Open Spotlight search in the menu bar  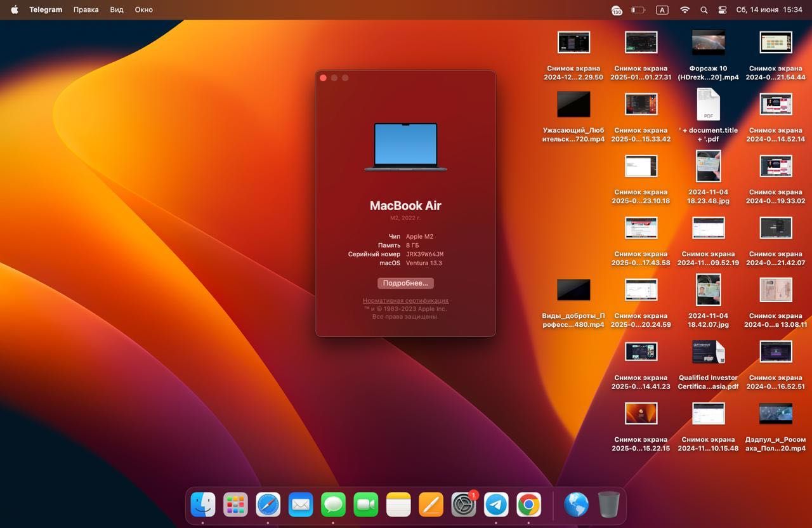point(704,10)
